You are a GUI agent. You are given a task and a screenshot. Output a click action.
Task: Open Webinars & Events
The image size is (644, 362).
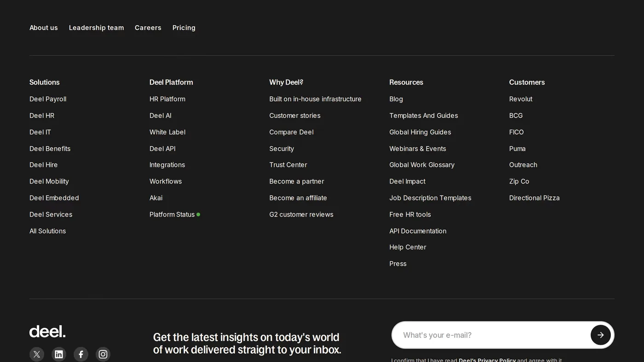click(x=418, y=149)
